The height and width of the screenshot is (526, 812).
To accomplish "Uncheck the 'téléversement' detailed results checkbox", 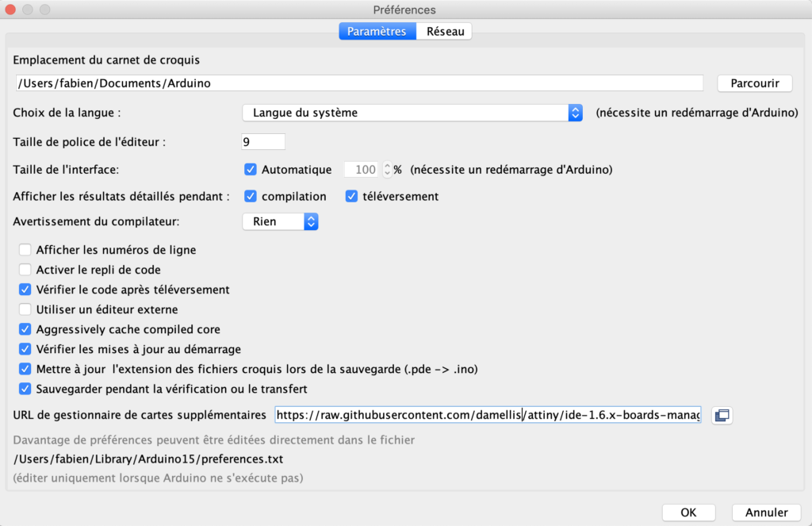I will click(352, 196).
